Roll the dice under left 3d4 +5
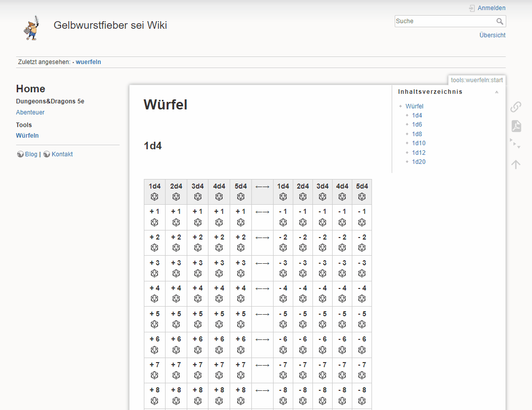The height and width of the screenshot is (410, 532). tap(197, 324)
